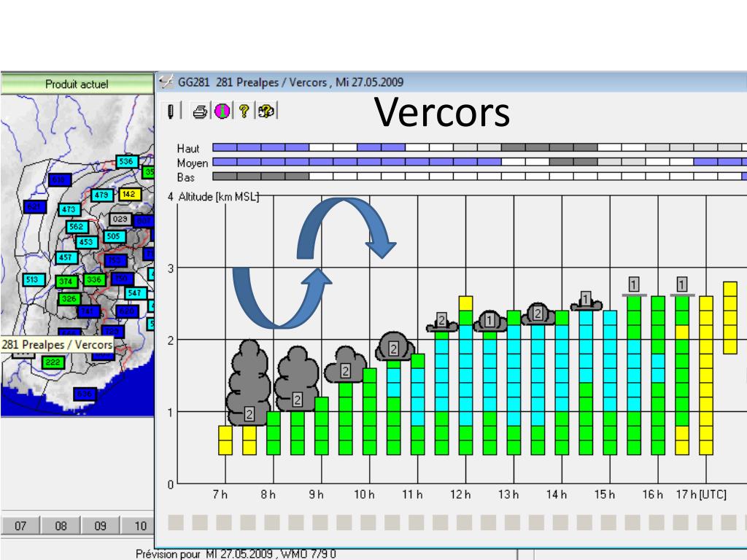The width and height of the screenshot is (747, 560).
Task: Select dark blue region 750 on map
Action: click(122, 278)
